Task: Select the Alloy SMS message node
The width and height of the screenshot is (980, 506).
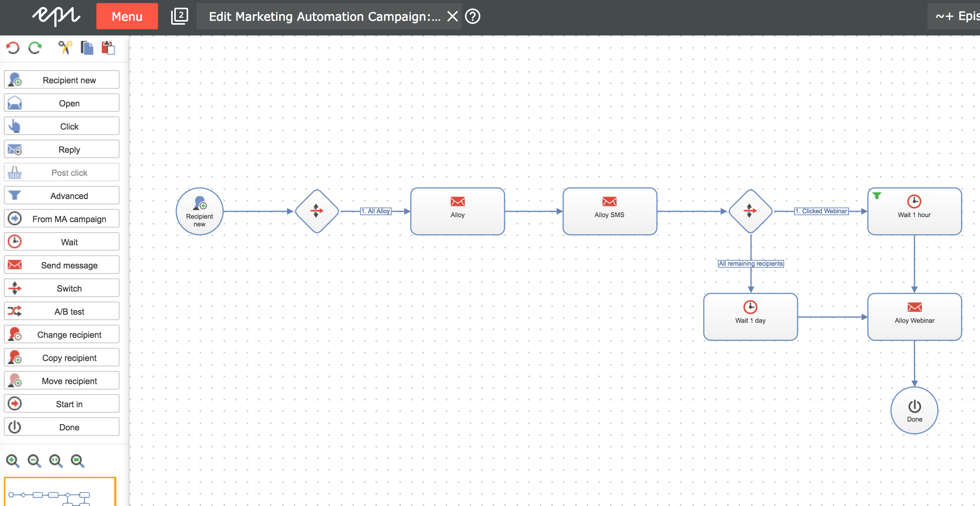Action: (610, 211)
